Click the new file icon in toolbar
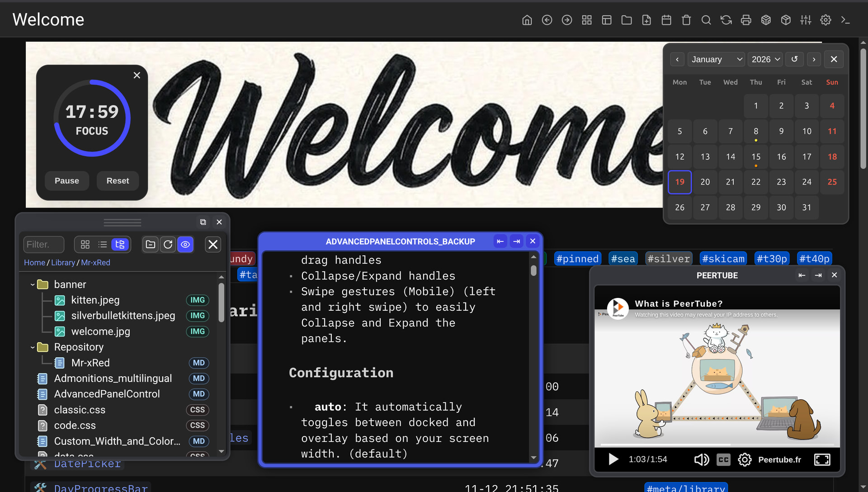Screen dimensions: 868x492 pos(646,20)
